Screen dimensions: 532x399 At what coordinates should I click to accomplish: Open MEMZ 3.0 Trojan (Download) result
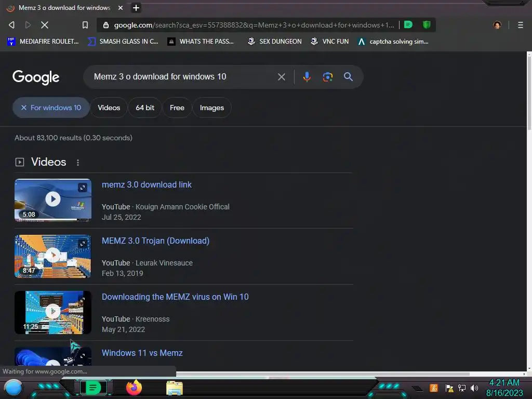pyautogui.click(x=155, y=241)
